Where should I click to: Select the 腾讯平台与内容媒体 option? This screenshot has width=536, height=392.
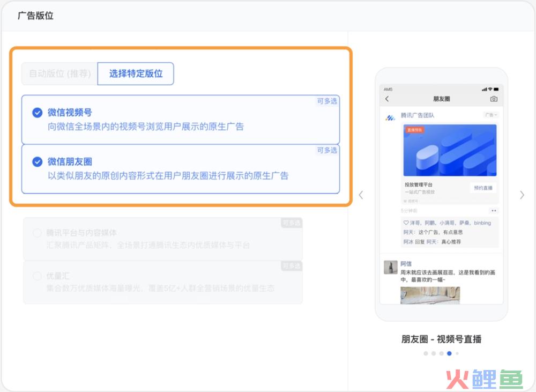click(x=37, y=233)
